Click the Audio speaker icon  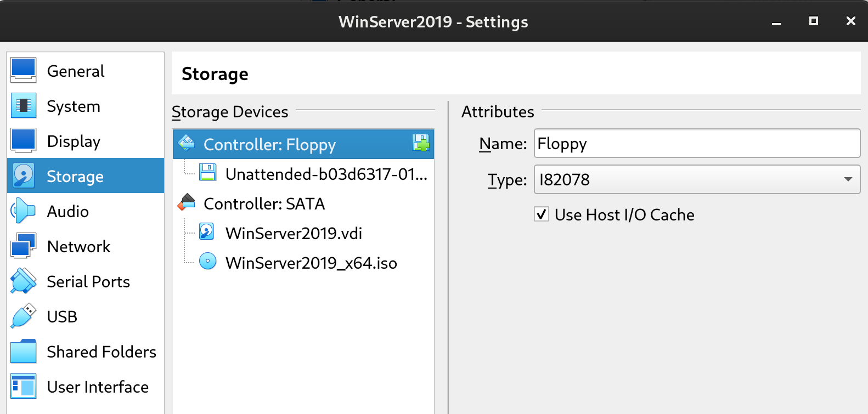pyautogui.click(x=23, y=211)
